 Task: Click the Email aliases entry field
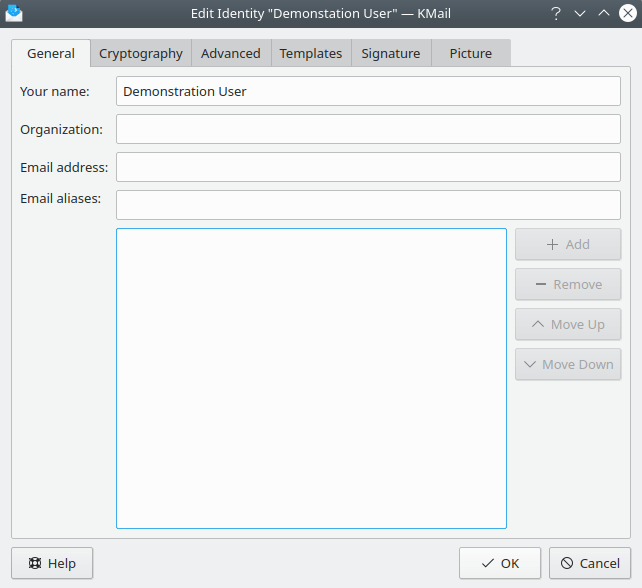(368, 205)
